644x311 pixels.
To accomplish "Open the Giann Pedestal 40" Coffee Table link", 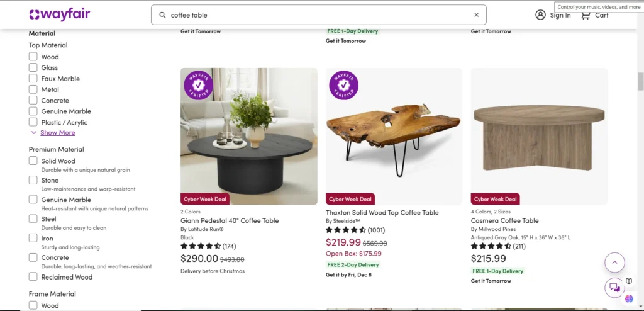I will pyautogui.click(x=230, y=221).
